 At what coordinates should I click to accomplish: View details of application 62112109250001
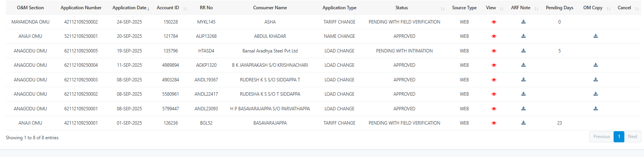494,109
